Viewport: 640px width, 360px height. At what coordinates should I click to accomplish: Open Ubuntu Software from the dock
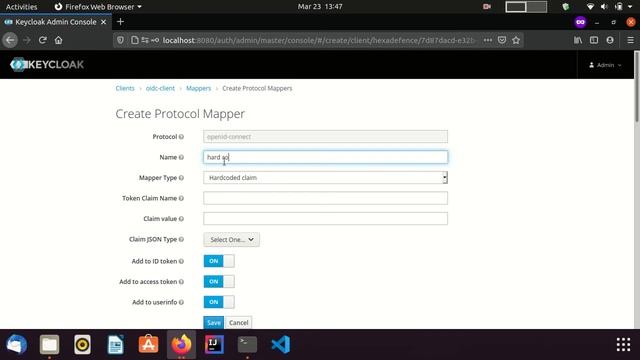point(149,344)
